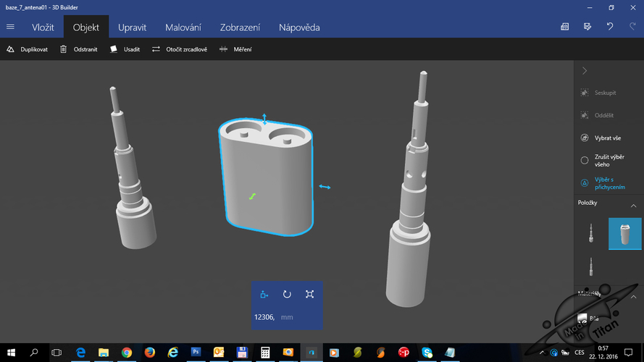Click the horizontal move arrow handle beside object

pos(325,187)
